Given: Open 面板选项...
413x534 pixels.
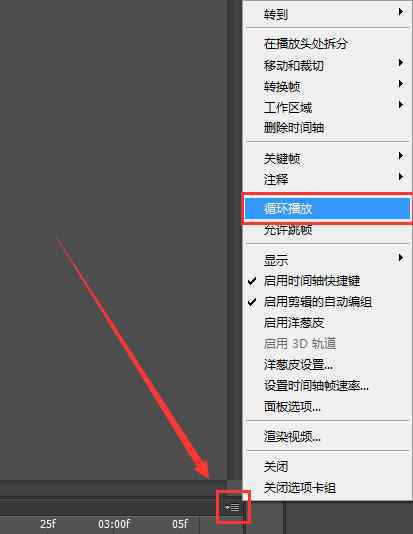Looking at the screenshot, I should 328,406.
